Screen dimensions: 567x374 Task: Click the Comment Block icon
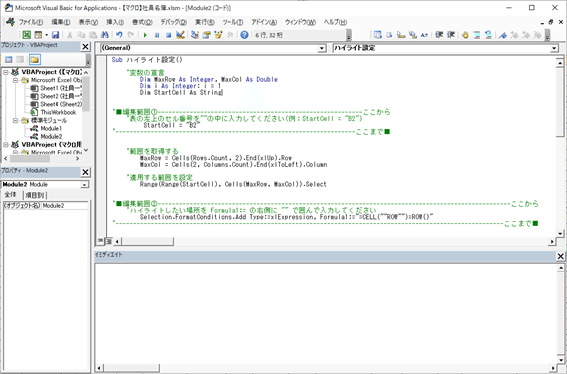point(477,35)
